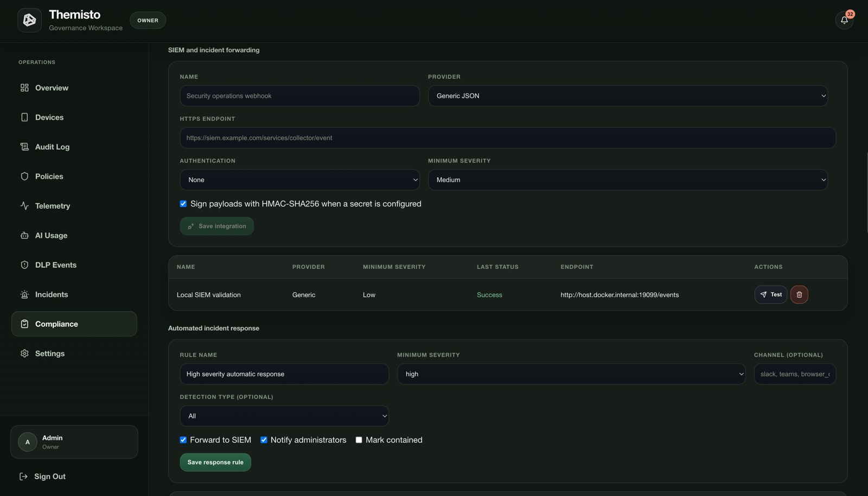Click the Themisto logo icon
868x496 pixels.
pos(29,21)
